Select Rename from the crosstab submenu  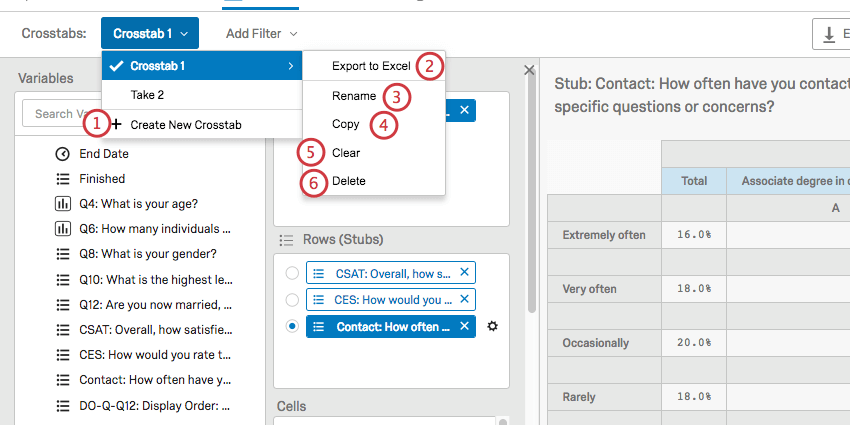point(353,96)
